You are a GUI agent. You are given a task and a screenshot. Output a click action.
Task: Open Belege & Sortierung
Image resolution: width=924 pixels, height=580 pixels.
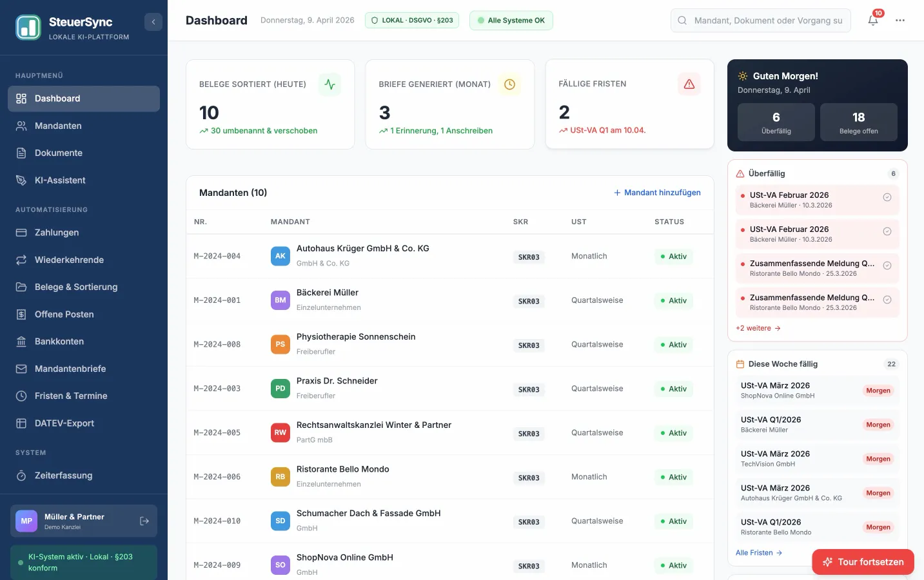[76, 287]
